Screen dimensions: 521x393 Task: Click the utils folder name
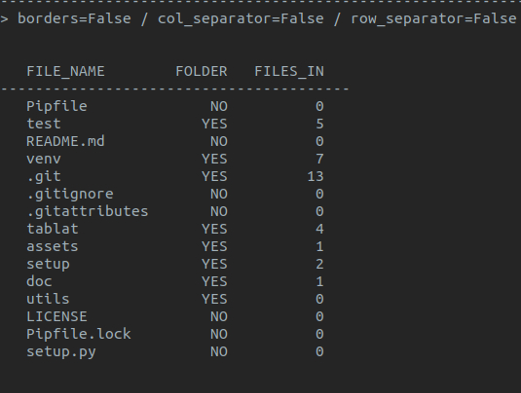click(x=48, y=299)
